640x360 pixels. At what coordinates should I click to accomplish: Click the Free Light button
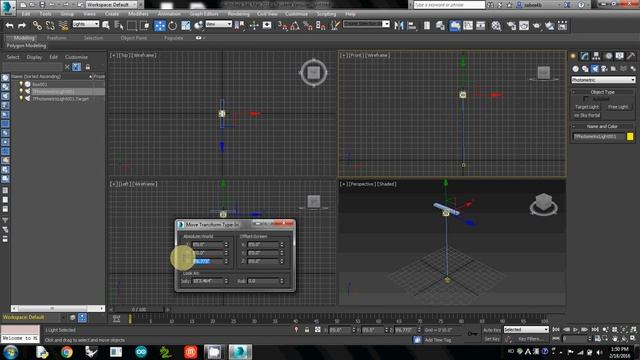[618, 107]
